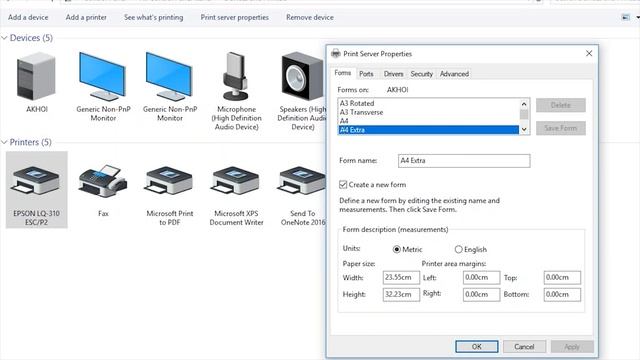640x360 pixels.
Task: Collapse the Devices (5) group
Action: (4, 38)
